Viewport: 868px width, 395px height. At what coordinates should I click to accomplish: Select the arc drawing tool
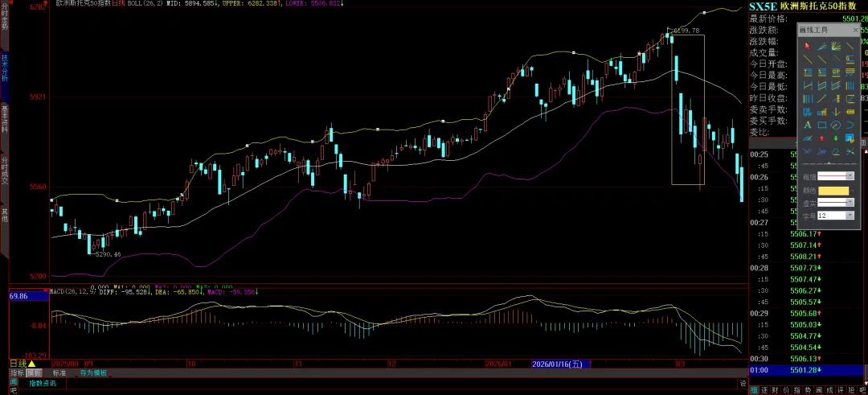(850, 125)
